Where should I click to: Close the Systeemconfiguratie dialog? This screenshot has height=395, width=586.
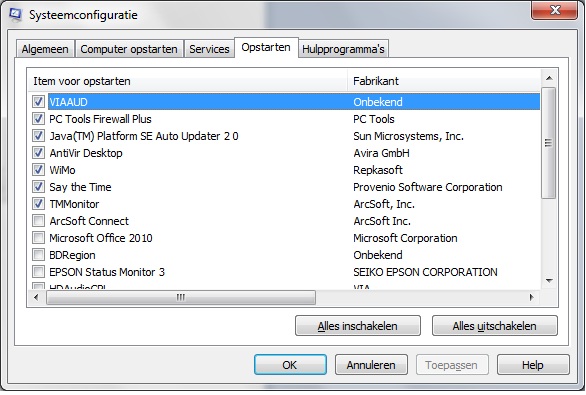(555, 10)
